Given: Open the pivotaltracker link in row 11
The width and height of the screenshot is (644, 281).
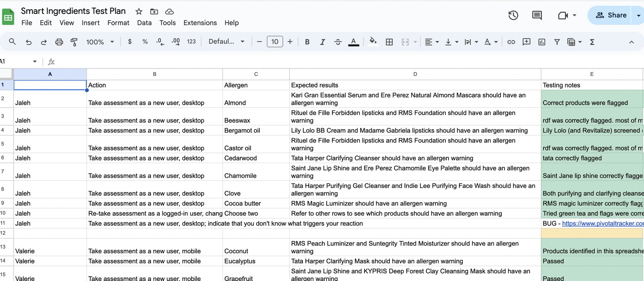Looking at the screenshot, I should tap(603, 223).
